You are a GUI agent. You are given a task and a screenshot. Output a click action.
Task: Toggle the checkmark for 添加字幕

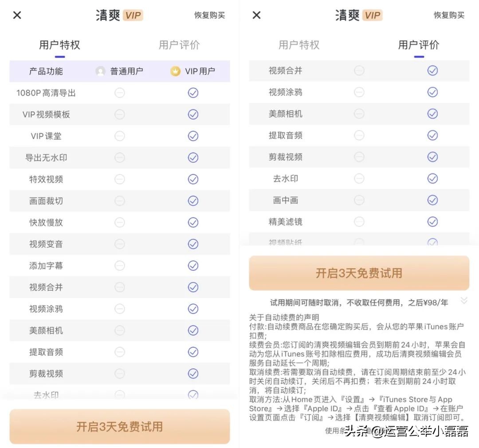192,266
